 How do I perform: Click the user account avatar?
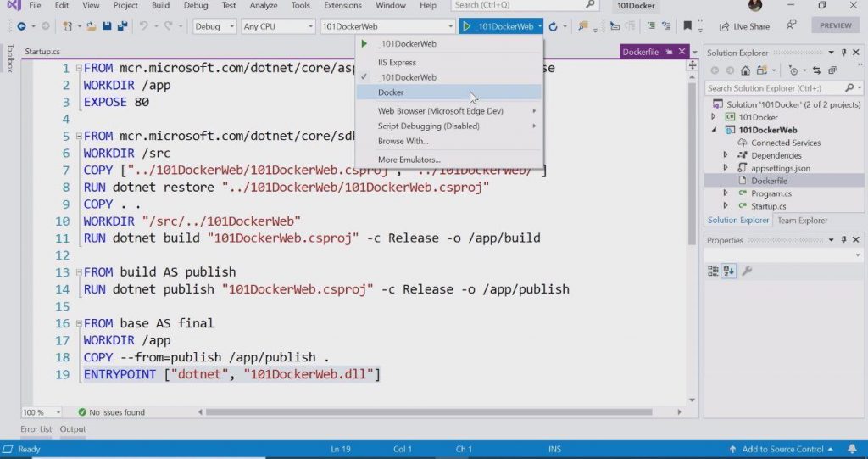click(755, 6)
